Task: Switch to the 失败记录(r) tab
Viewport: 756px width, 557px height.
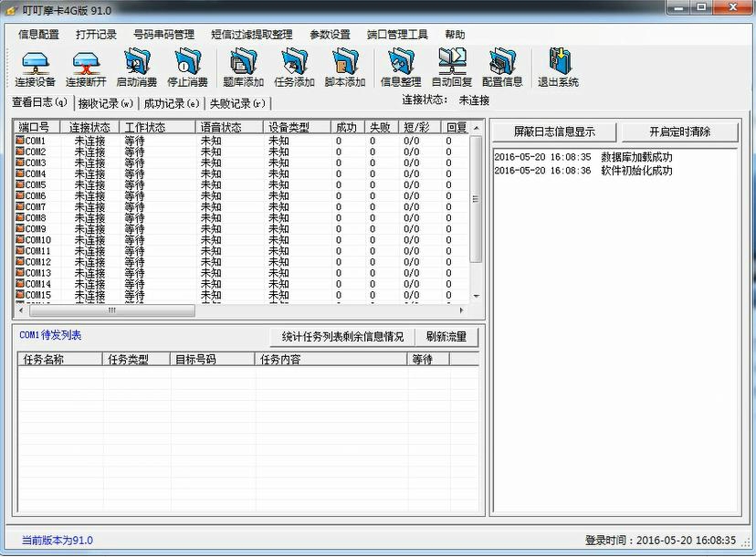Action: click(237, 103)
